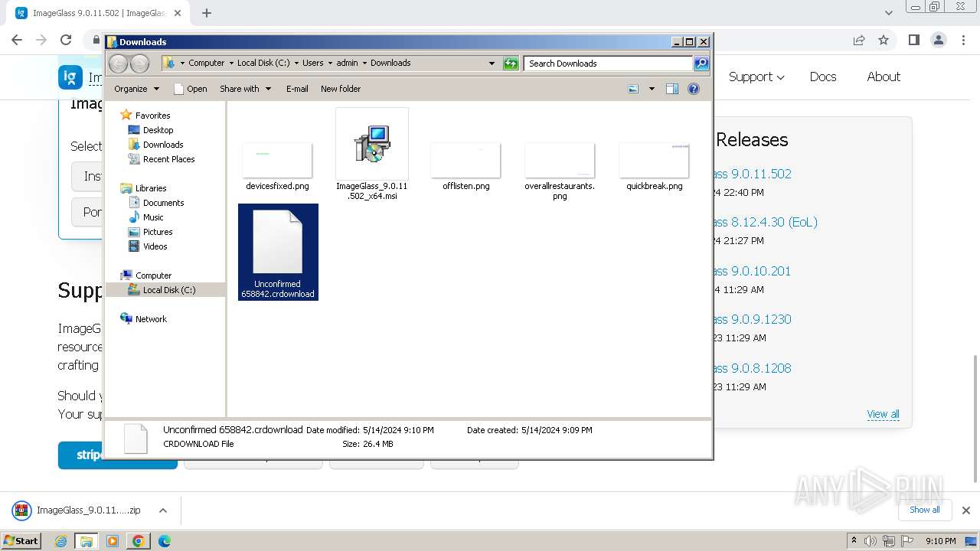Open the View all releases link

click(x=883, y=414)
